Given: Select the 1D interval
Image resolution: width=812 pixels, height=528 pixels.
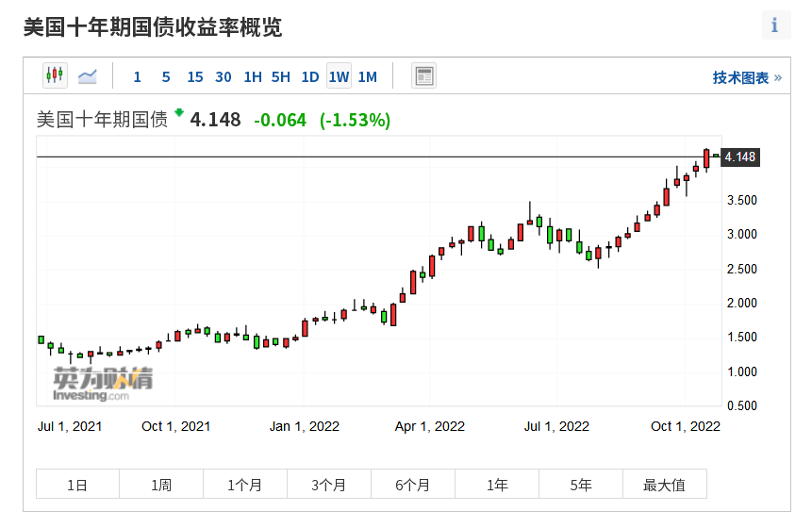Looking at the screenshot, I should (310, 77).
